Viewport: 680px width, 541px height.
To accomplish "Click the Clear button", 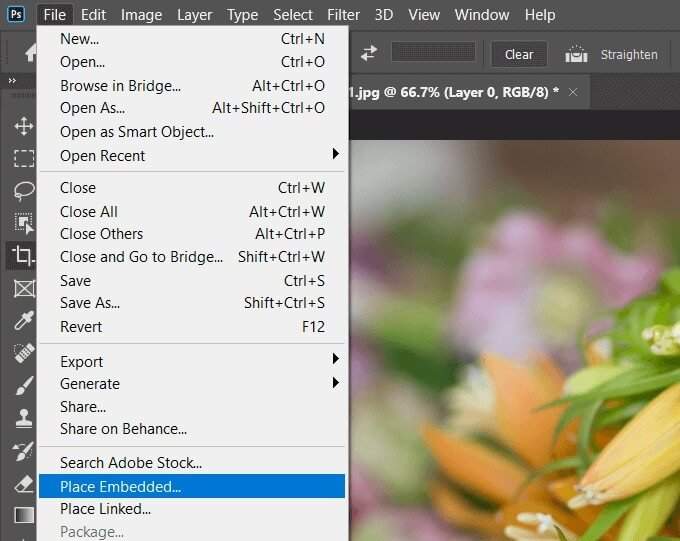I will click(x=519, y=54).
